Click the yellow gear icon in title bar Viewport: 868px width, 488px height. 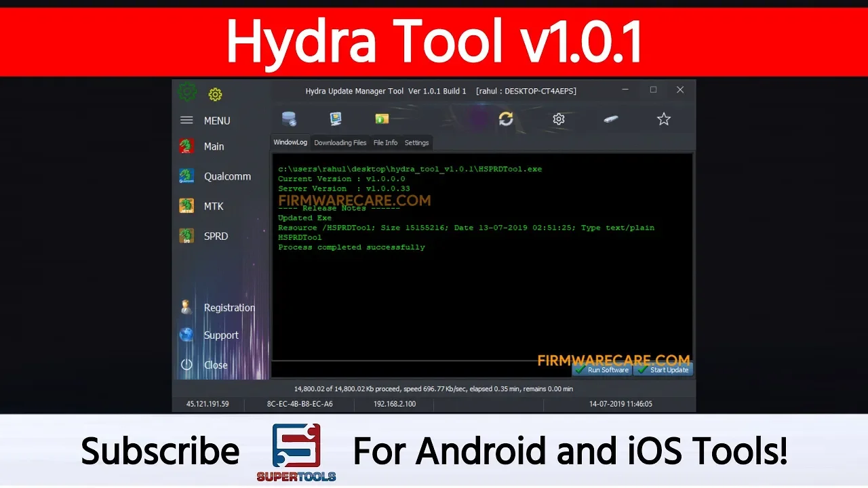click(x=215, y=94)
